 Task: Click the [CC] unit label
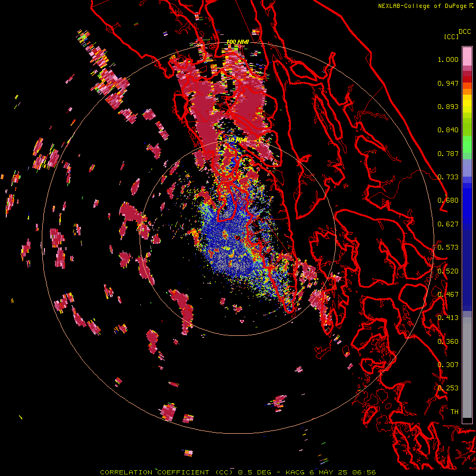pos(451,36)
